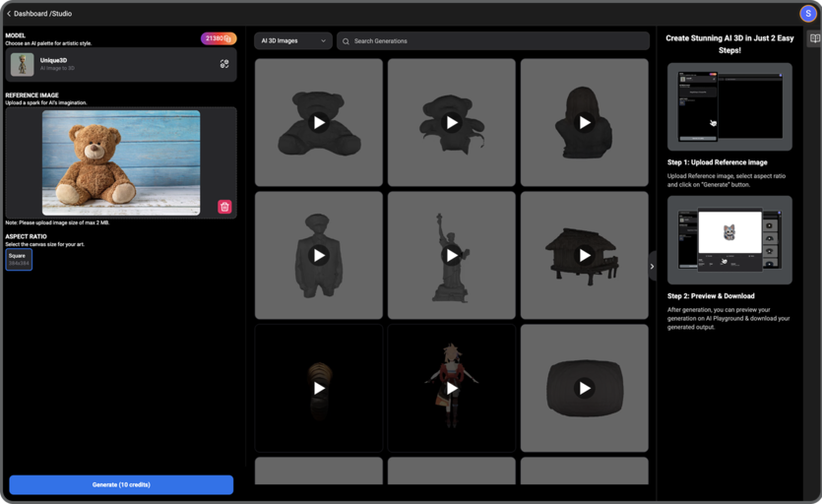Click the ASPECT RATIO section label
The width and height of the screenshot is (822, 504).
tap(26, 236)
